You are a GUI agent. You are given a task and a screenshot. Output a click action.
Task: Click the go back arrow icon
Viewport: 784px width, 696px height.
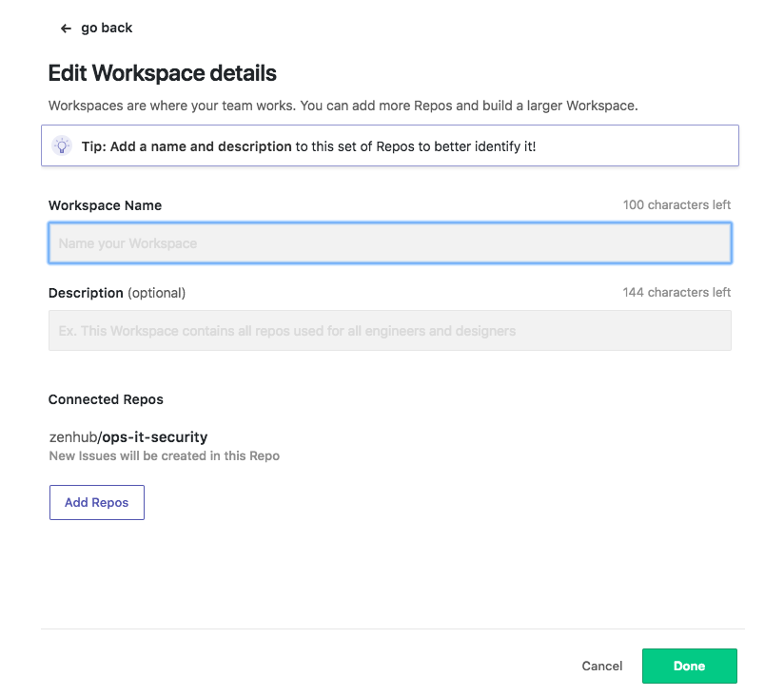[x=66, y=29]
